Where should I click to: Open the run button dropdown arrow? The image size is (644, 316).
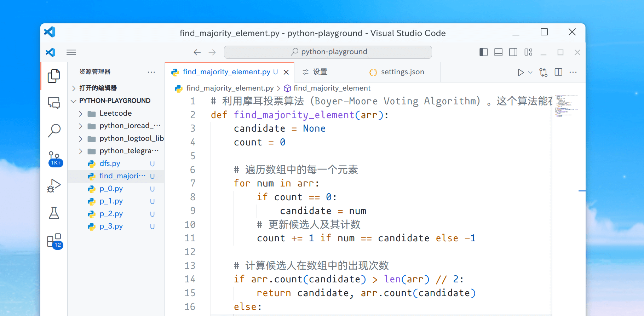[530, 73]
